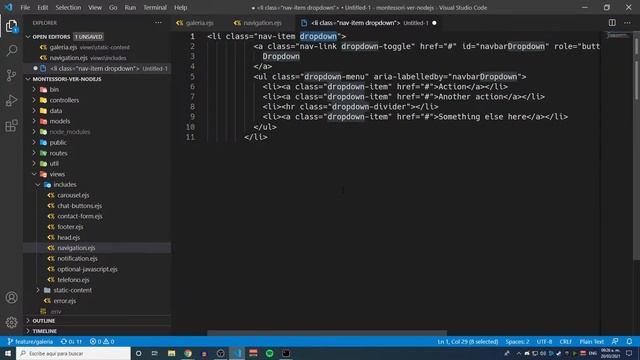Open notification.ejs in the file tree
Viewport: 640px width, 360px height.
77,259
